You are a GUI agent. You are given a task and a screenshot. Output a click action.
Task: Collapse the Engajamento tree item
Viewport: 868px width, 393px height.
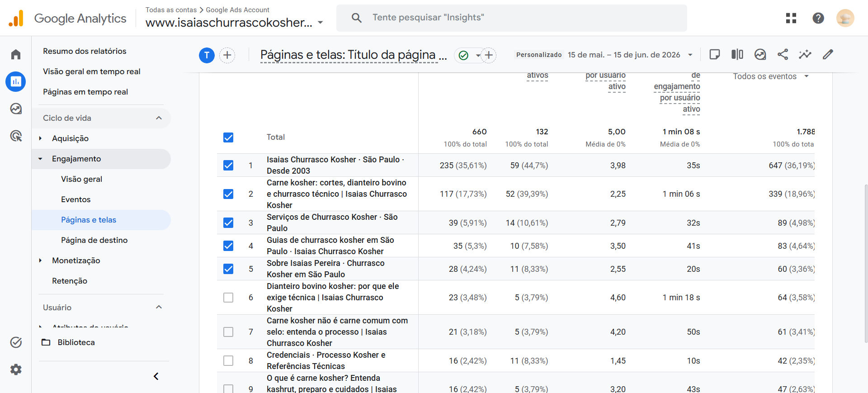[x=40, y=159]
